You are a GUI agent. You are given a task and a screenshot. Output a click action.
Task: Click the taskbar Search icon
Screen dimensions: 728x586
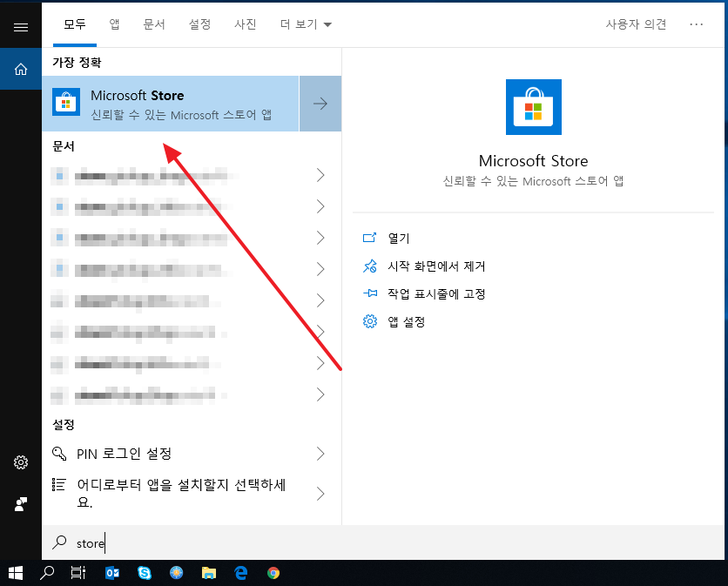coord(47,573)
